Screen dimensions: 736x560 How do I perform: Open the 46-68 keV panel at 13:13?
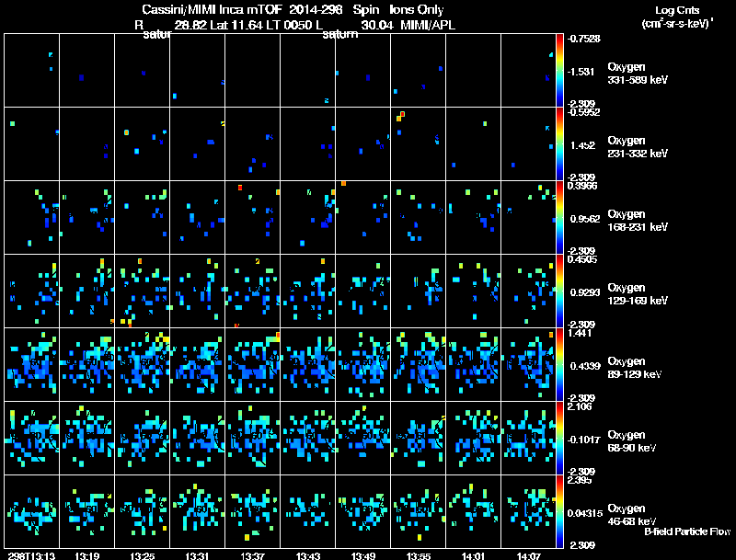[32, 512]
